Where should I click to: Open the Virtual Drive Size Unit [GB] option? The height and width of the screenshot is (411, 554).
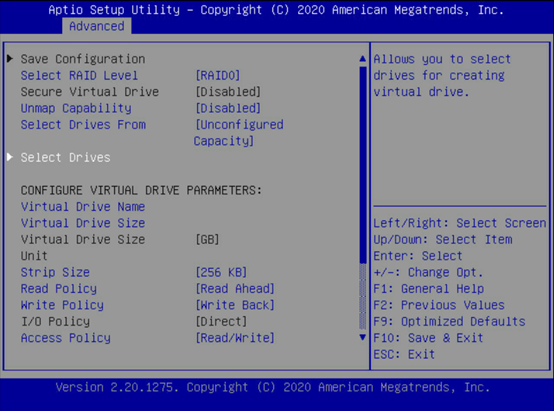tap(207, 240)
